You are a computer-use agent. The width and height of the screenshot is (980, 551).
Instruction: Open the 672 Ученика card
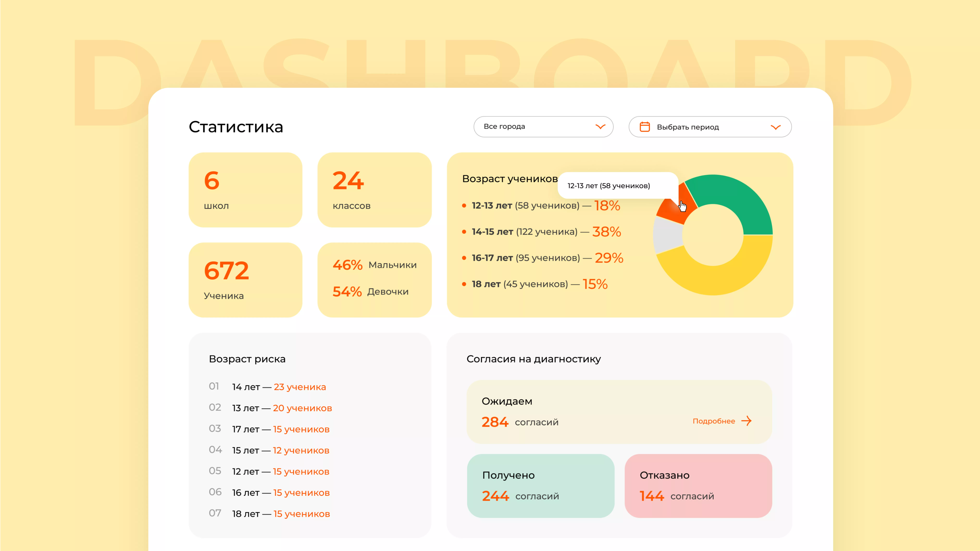(245, 280)
